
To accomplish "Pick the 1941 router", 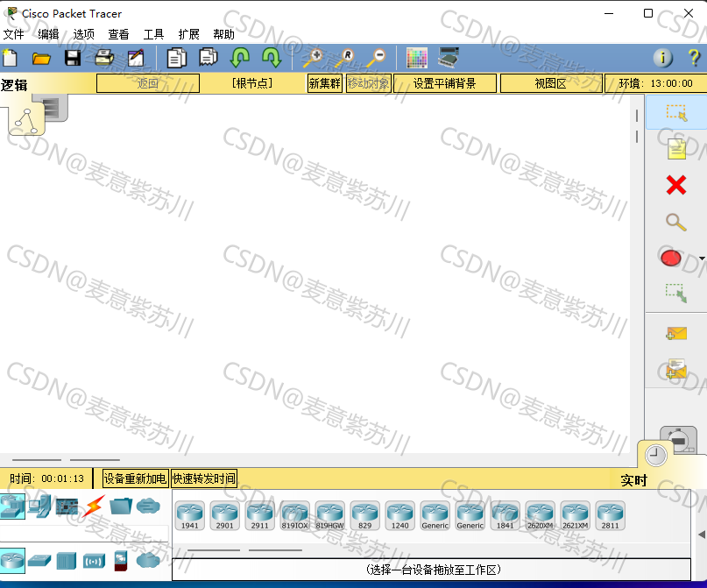I will (x=190, y=515).
